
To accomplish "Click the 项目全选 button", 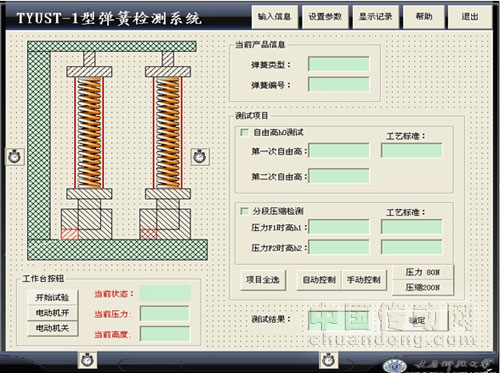I will pyautogui.click(x=263, y=280).
